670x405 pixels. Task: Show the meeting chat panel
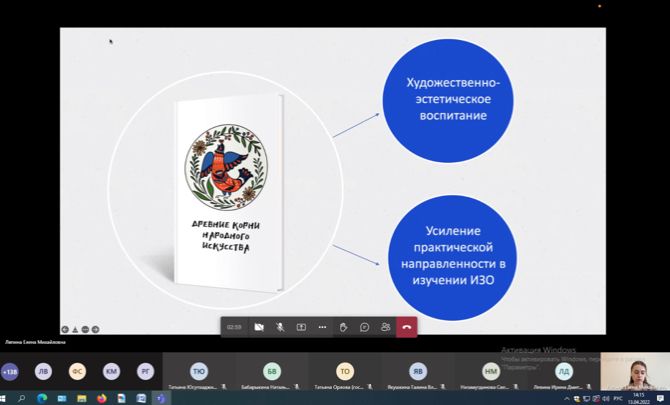(364, 326)
